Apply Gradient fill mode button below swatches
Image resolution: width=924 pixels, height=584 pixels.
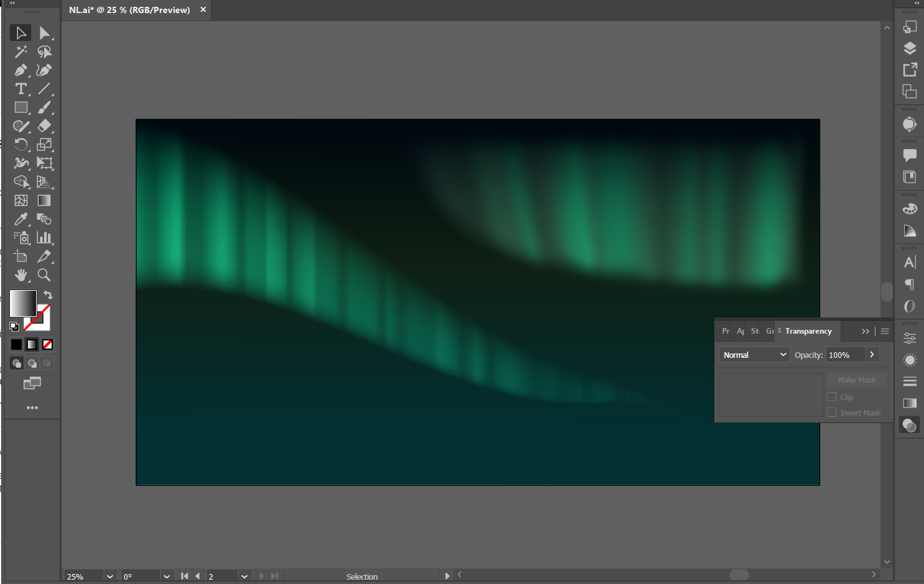pos(32,344)
